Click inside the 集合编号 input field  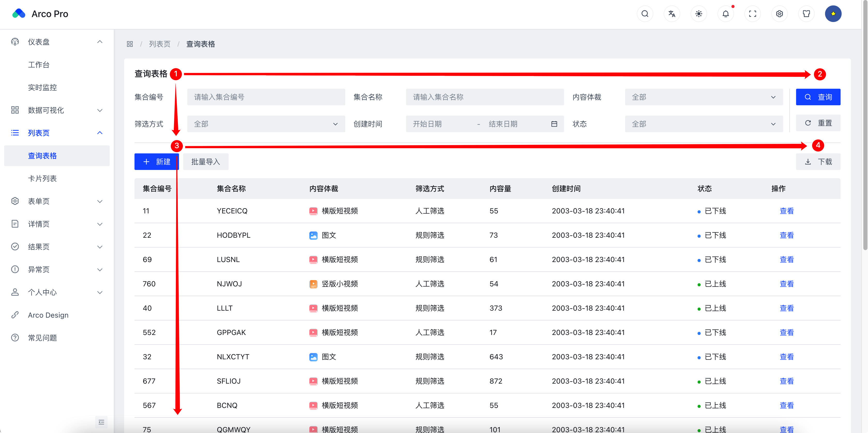point(266,97)
